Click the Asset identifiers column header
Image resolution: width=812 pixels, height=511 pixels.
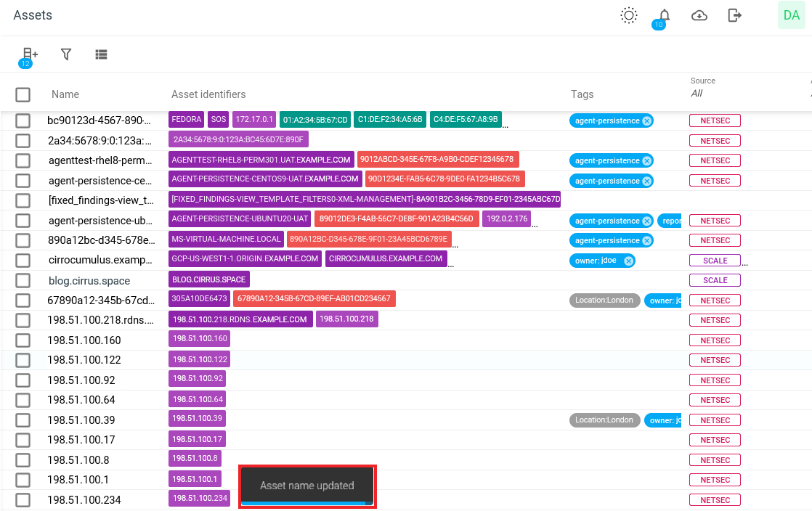(208, 94)
